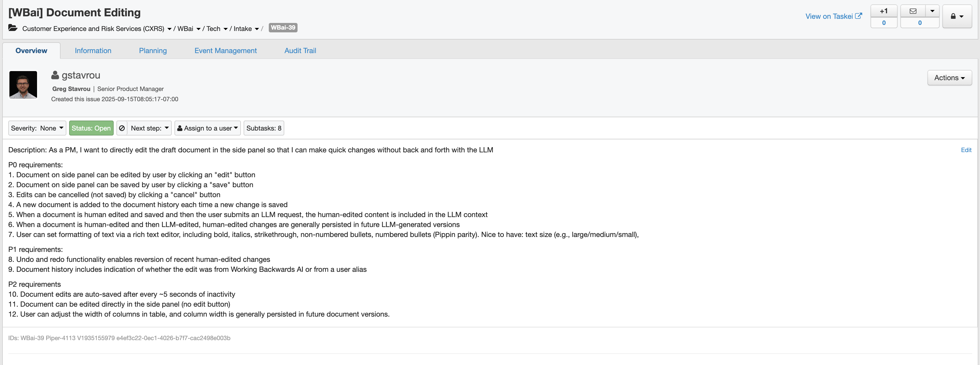
Task: Expand the Actions menu
Action: (949, 78)
